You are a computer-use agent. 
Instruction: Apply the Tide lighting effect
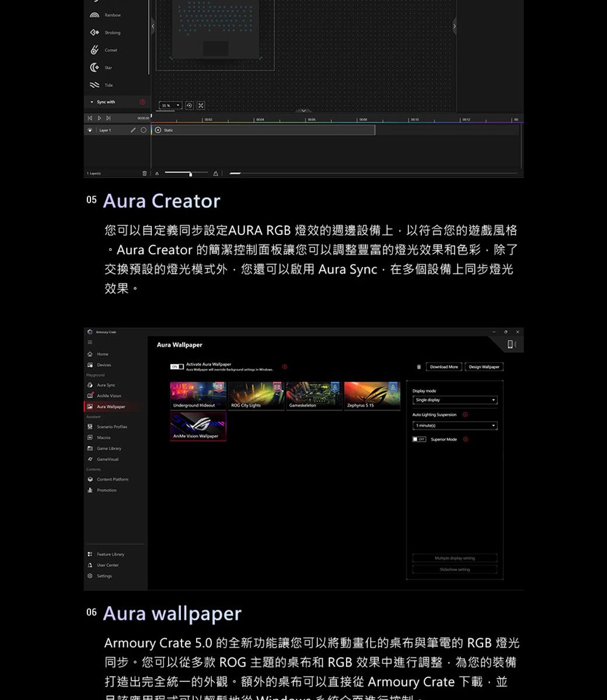[103, 85]
